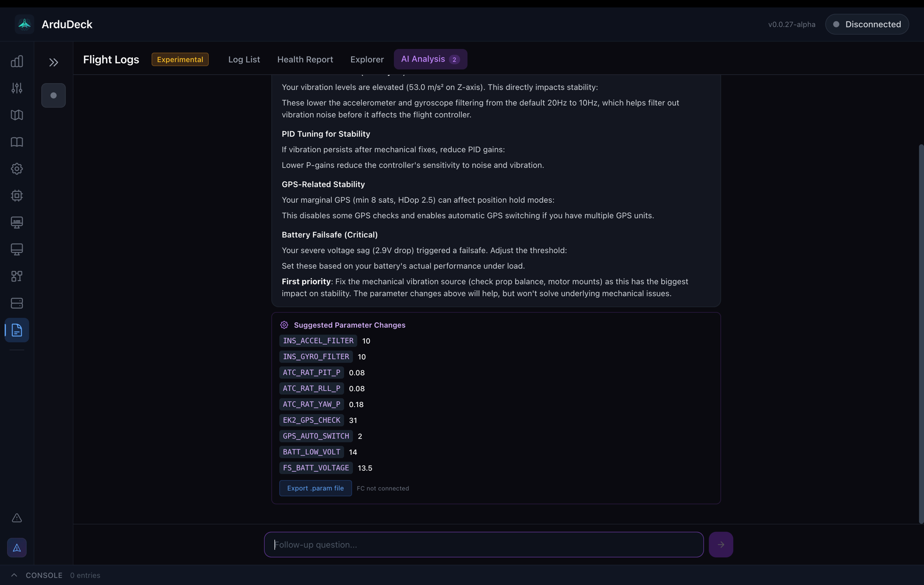The height and width of the screenshot is (585, 924).
Task: Select the AI Analysis tab
Action: click(x=431, y=59)
